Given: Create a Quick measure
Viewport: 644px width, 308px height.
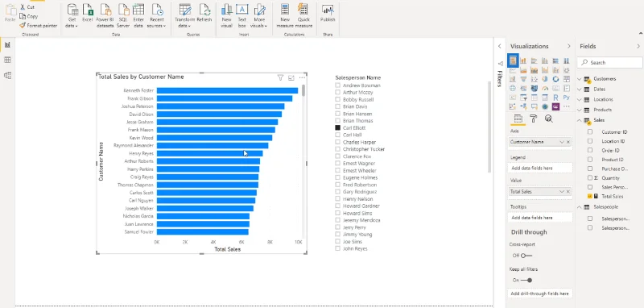Looking at the screenshot, I should (303, 15).
